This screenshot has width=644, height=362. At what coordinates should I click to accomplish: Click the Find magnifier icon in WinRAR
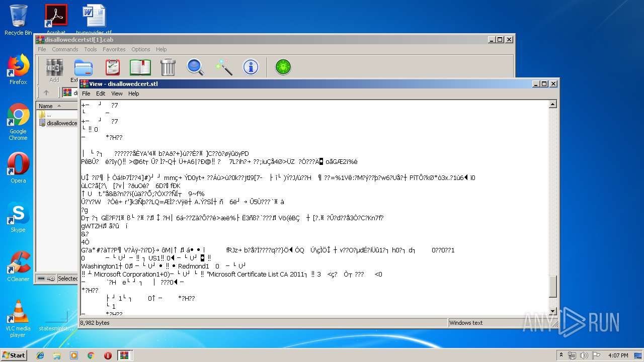click(195, 67)
